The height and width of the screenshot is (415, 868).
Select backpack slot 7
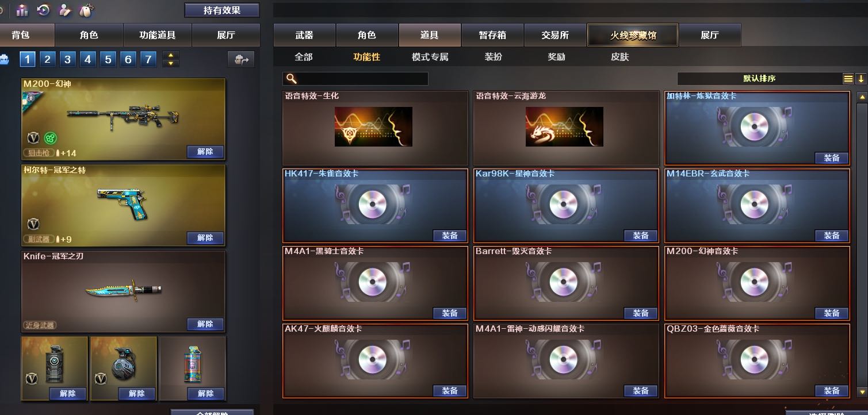click(x=148, y=59)
